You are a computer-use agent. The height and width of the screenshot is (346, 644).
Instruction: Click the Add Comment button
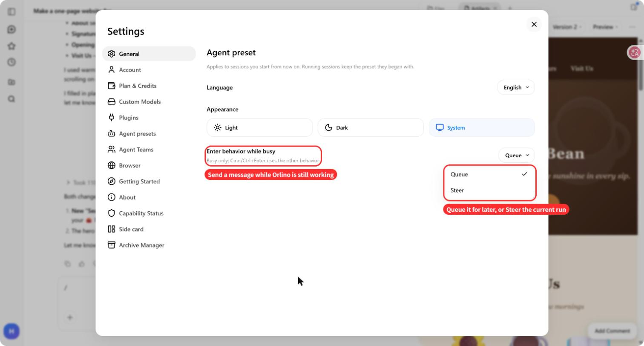click(x=612, y=331)
